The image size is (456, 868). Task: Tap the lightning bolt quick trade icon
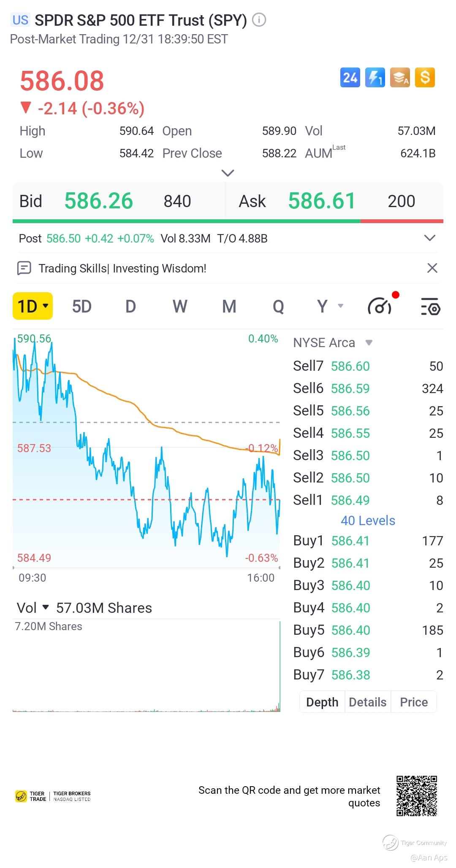tap(375, 78)
